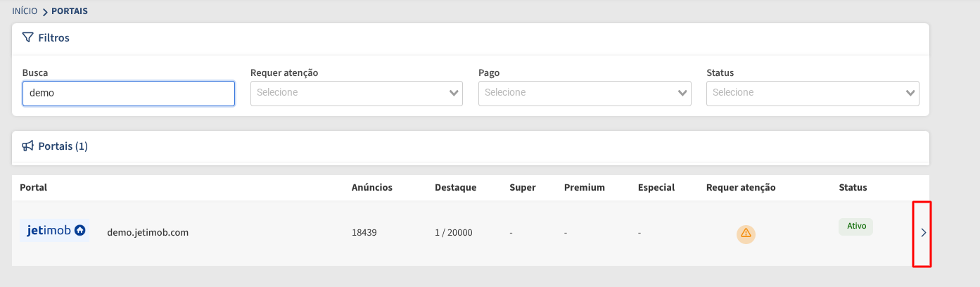Click the Busca search input field
980x287 pixels.
click(129, 93)
